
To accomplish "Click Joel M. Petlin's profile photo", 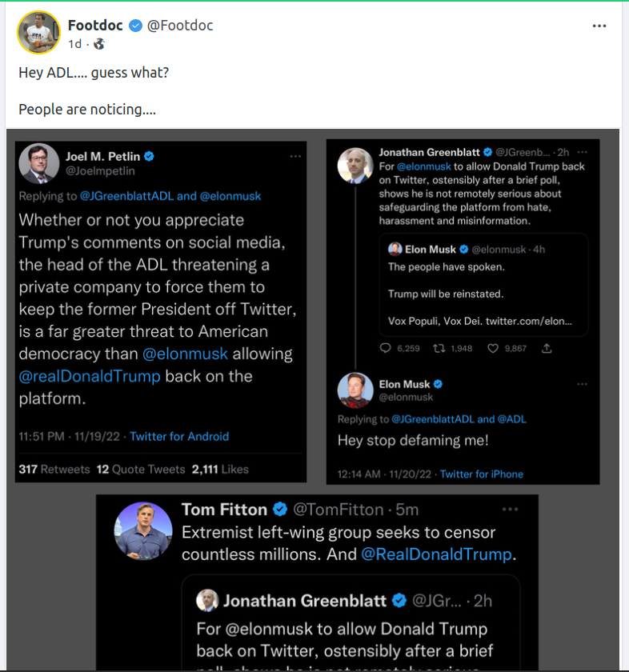I will pos(38,164).
